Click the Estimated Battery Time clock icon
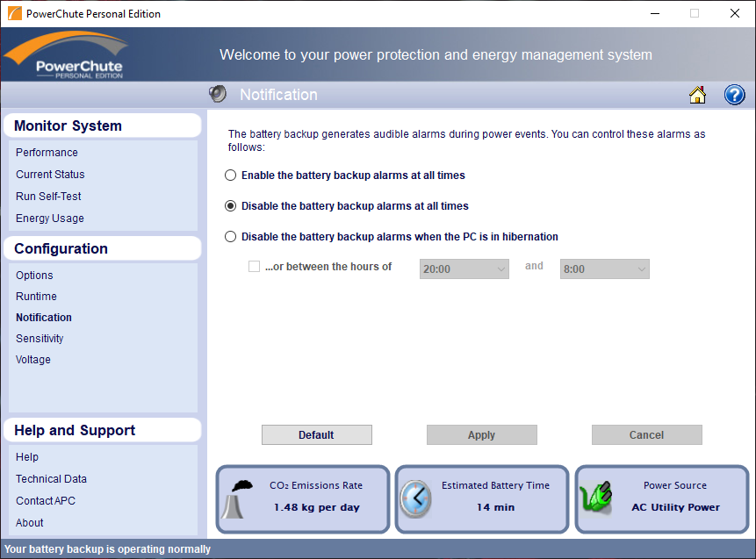 [415, 499]
